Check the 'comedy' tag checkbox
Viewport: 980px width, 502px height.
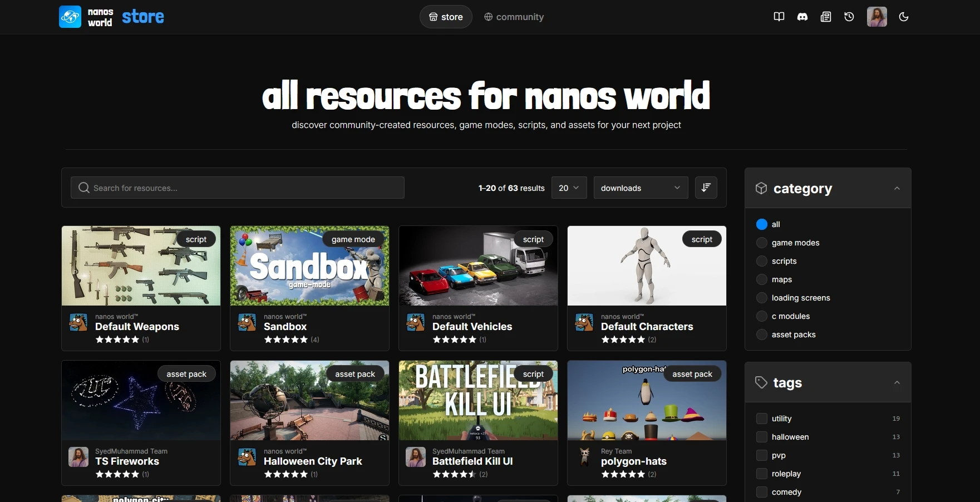[762, 492]
